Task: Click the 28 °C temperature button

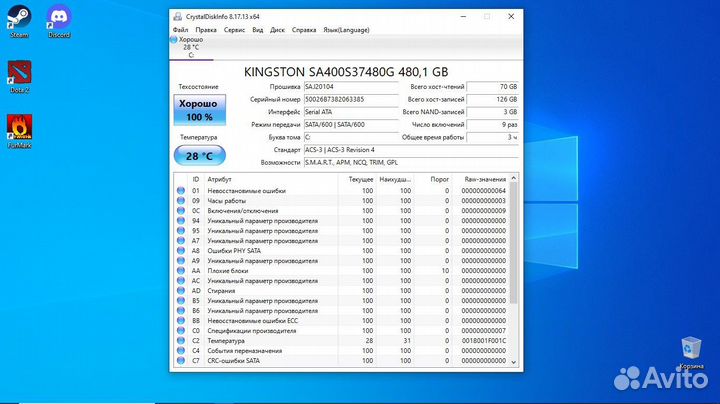Action: pyautogui.click(x=199, y=156)
